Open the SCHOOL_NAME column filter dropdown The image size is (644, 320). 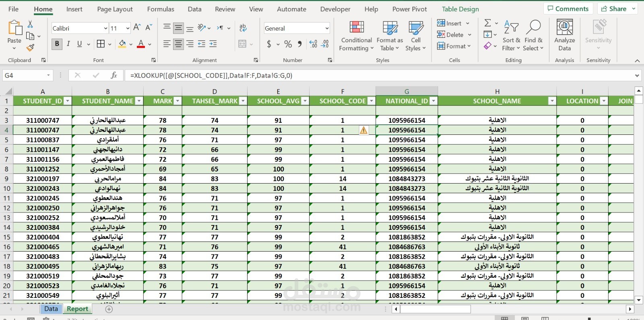[x=552, y=101]
